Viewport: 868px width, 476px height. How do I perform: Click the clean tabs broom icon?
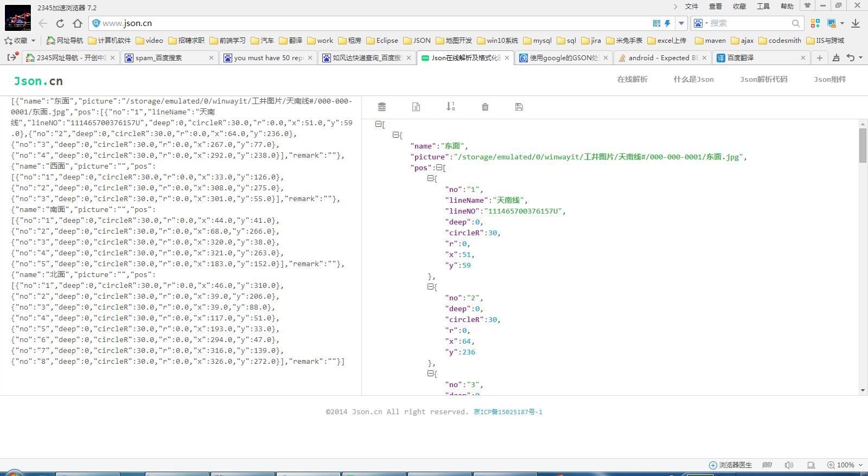point(836,57)
